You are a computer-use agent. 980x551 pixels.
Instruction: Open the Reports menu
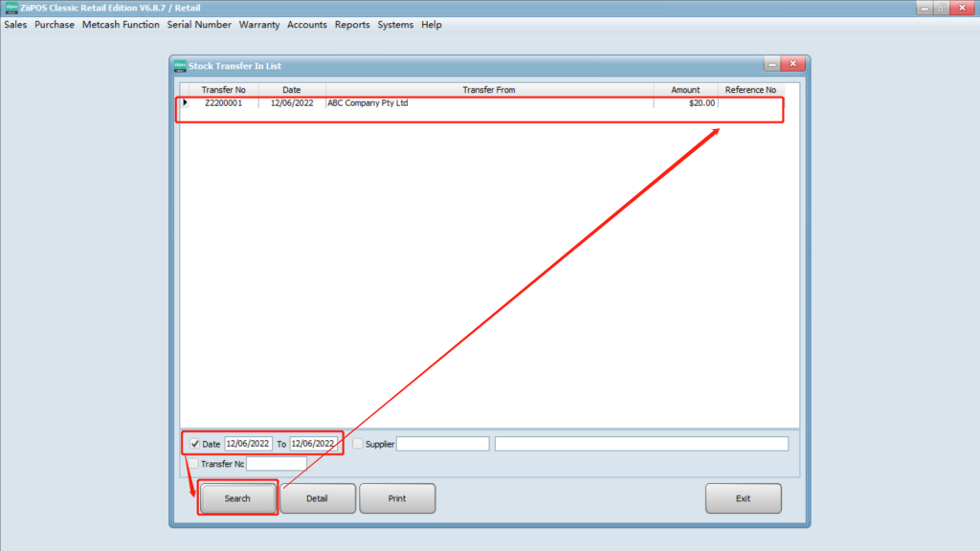[x=352, y=25]
